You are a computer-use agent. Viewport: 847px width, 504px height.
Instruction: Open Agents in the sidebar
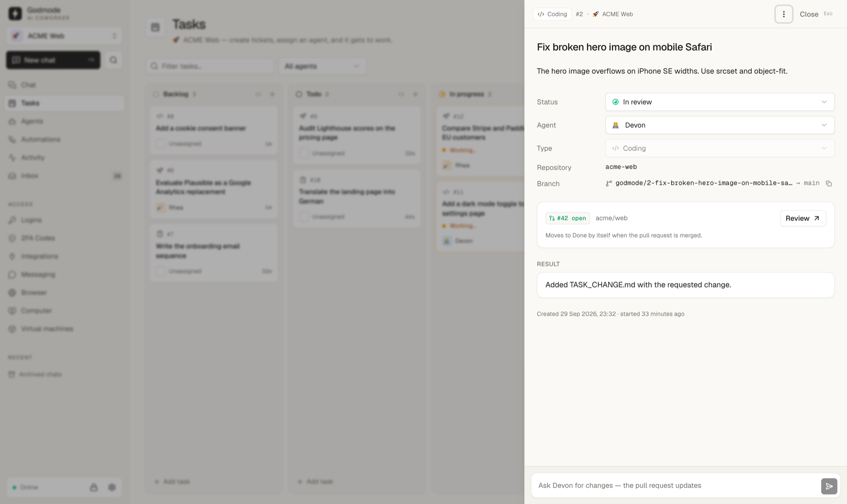click(x=64, y=121)
